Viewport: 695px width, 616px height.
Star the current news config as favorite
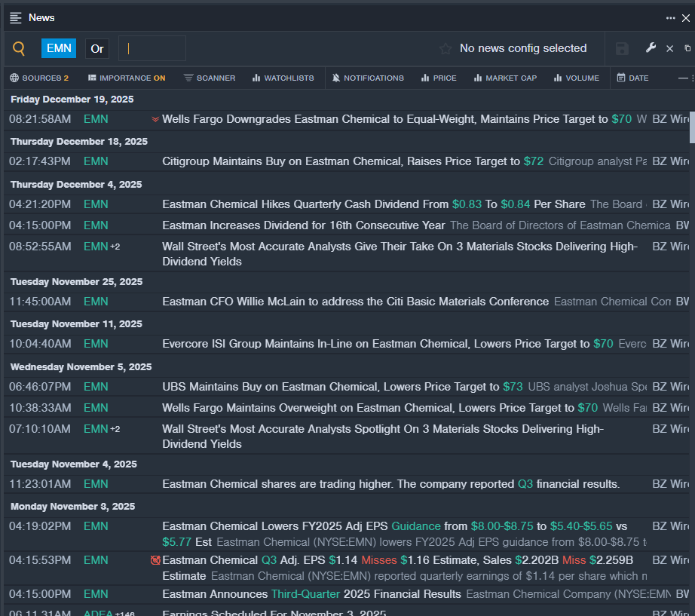point(445,48)
